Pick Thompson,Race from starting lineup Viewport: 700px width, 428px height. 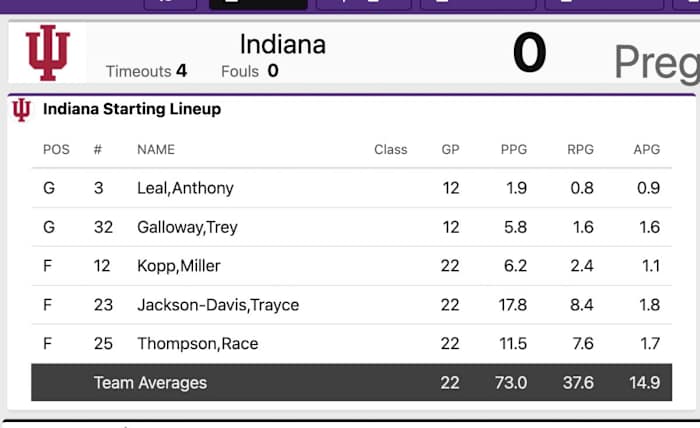(197, 344)
